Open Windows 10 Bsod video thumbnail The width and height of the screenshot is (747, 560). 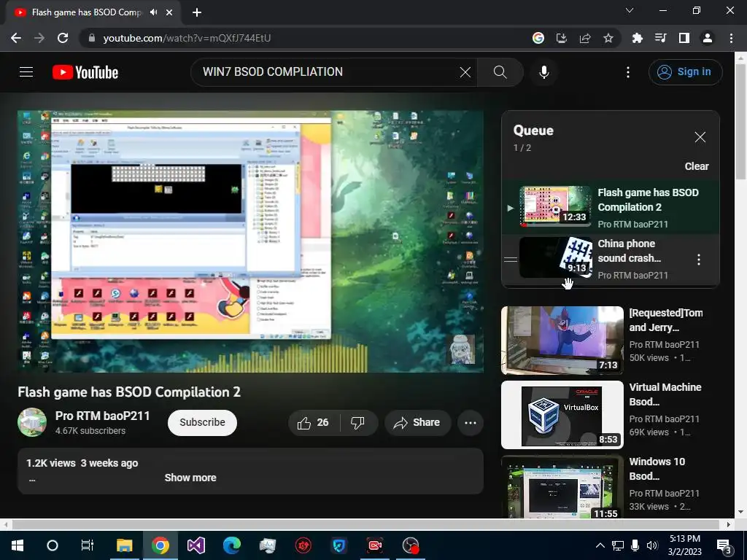pos(562,486)
